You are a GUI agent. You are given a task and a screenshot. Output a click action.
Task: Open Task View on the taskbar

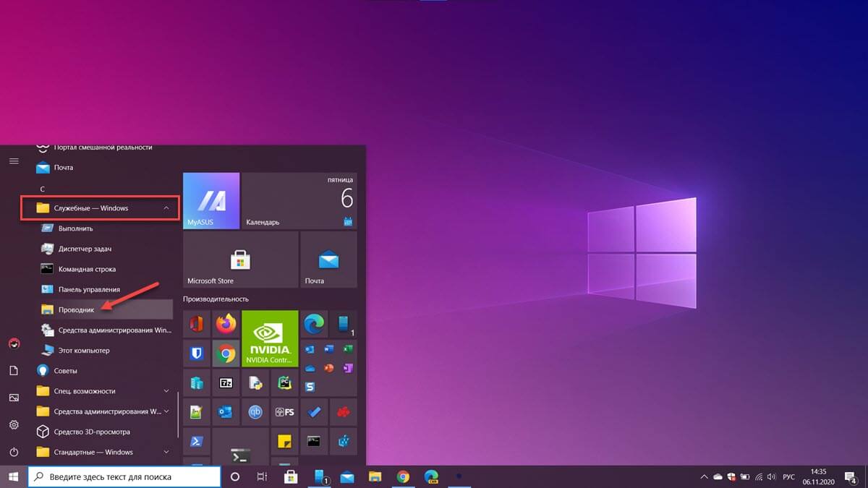263,477
